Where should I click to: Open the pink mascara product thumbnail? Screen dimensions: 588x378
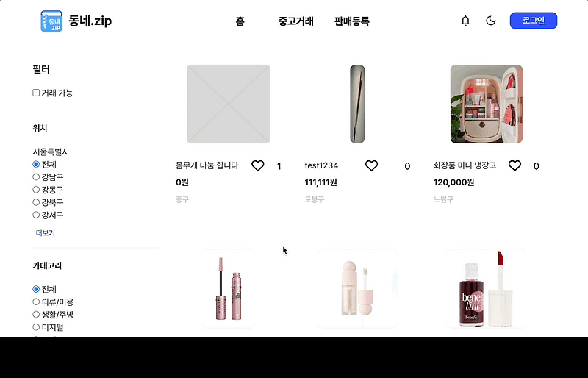[229, 289]
